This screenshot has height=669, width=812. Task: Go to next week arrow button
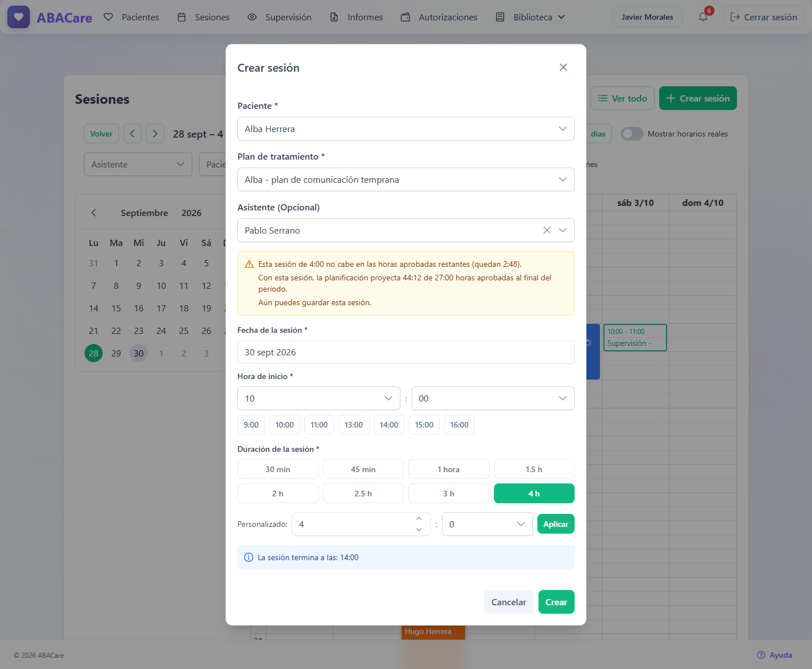pos(155,134)
